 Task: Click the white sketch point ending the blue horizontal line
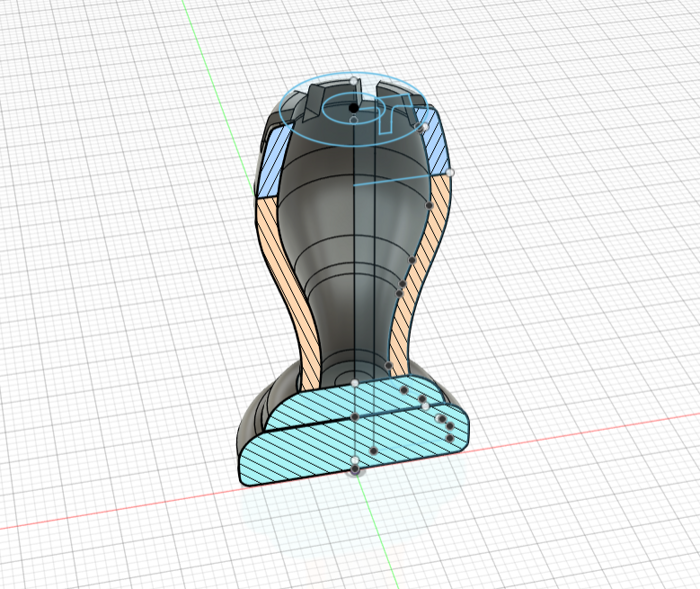(450, 172)
